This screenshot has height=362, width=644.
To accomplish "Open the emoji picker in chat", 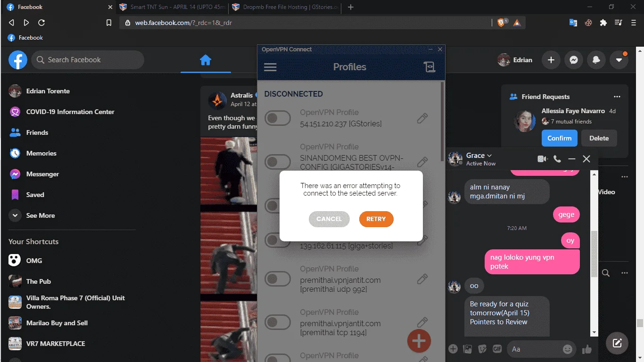I will click(x=568, y=349).
